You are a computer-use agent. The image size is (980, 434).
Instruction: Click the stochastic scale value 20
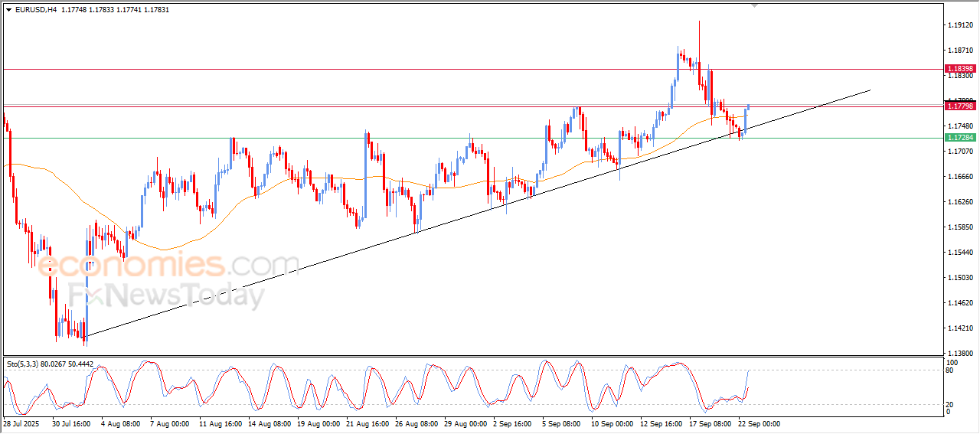point(950,404)
